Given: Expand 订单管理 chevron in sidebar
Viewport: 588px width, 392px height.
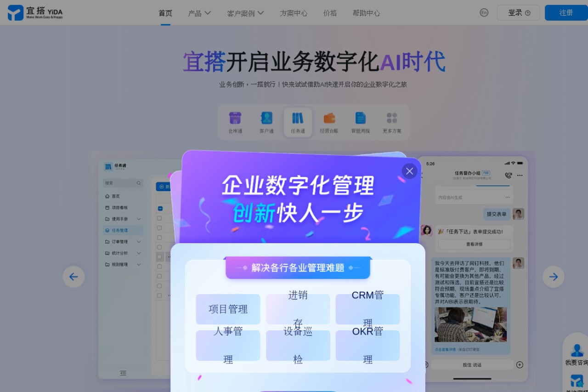Looking at the screenshot, I should click(139, 242).
